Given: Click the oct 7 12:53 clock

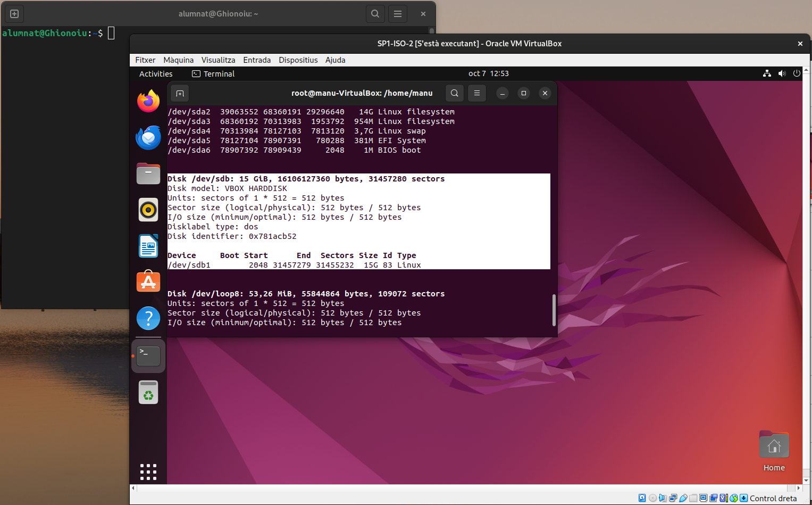Looking at the screenshot, I should tap(488, 73).
